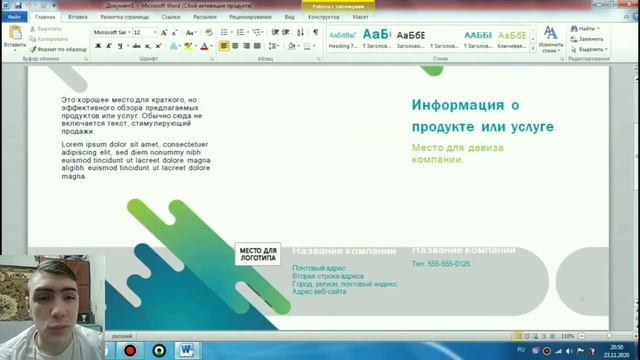Click the red font color A icon

tap(204, 46)
